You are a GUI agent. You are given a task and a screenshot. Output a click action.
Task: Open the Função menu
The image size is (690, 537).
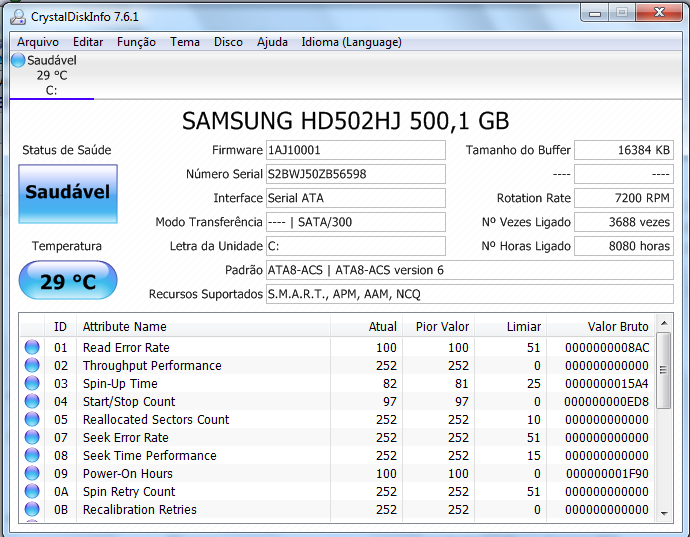136,42
